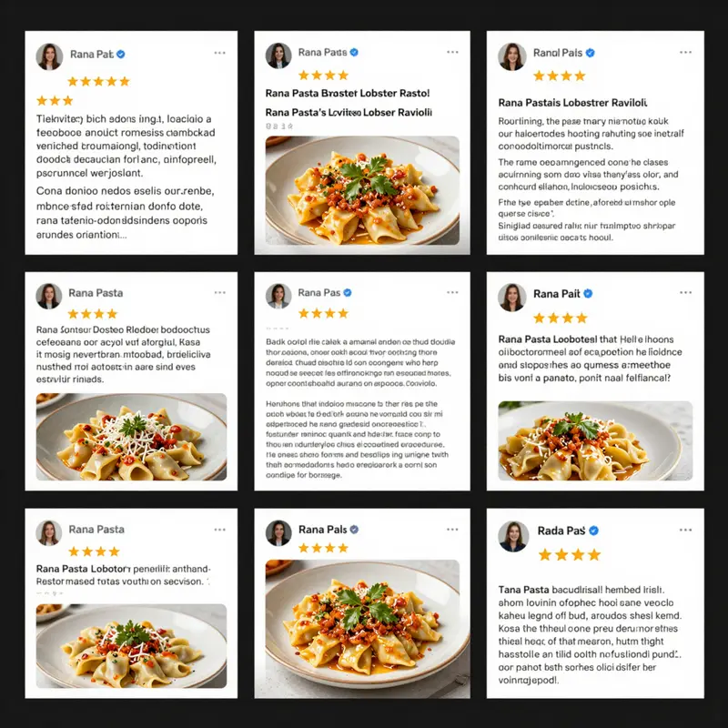Open three-dot menu on bottom-left card
Screen dimensions: 728x728
[219, 530]
